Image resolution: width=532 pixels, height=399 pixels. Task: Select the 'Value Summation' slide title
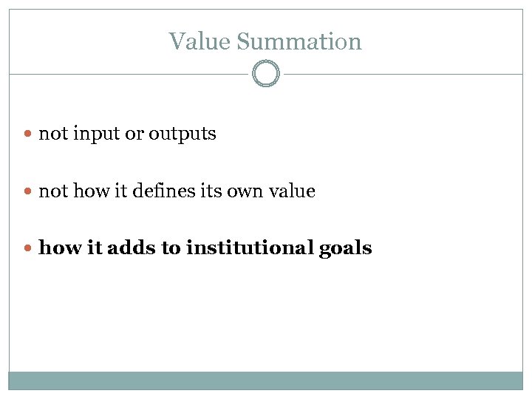click(x=265, y=41)
